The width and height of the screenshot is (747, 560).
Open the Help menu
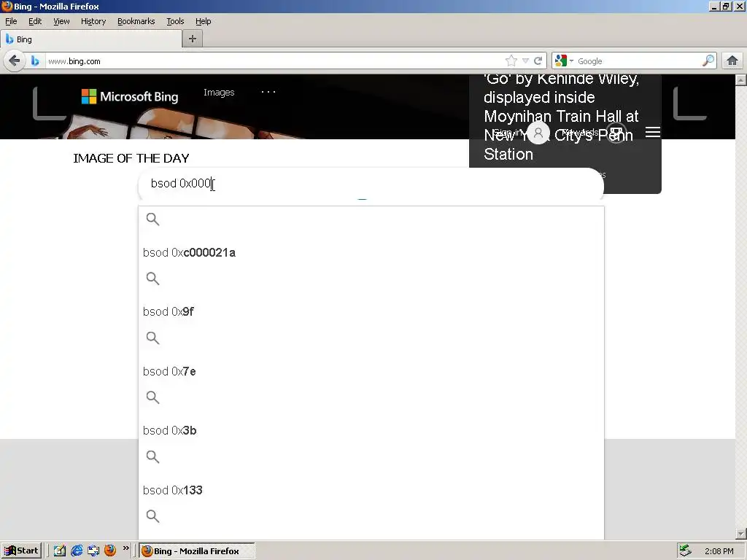coord(204,21)
